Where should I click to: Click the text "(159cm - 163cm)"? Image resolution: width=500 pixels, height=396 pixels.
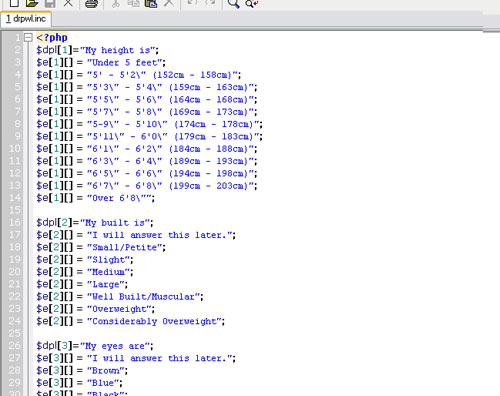(208, 87)
